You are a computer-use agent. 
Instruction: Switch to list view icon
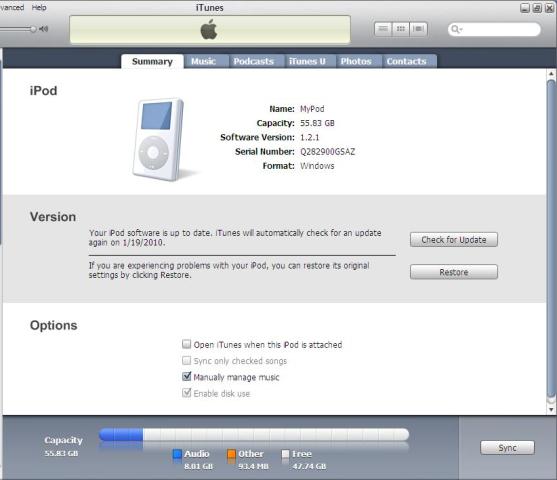[x=383, y=29]
